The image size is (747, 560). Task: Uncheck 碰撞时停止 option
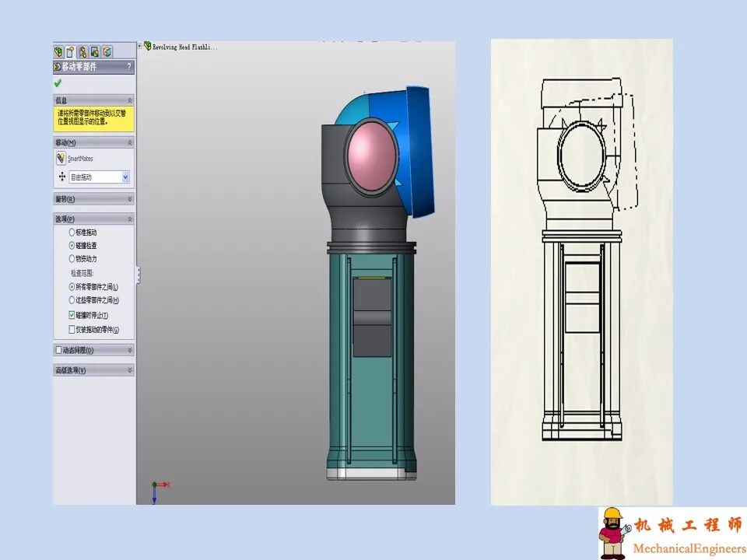[72, 315]
